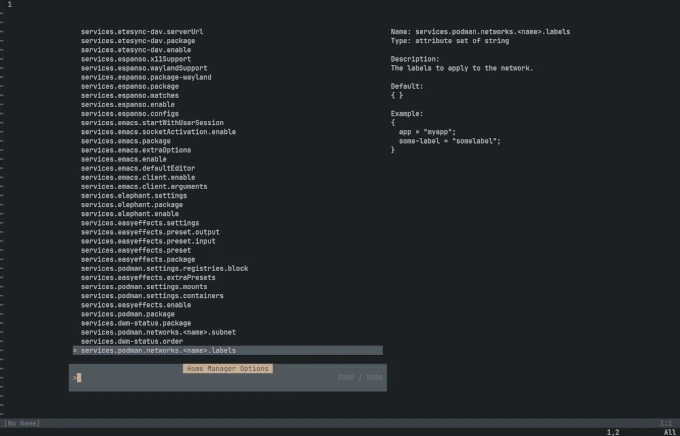Select services.easyeffects.extraPresets entry
Image resolution: width=680 pixels, height=436 pixels.
(x=148, y=278)
